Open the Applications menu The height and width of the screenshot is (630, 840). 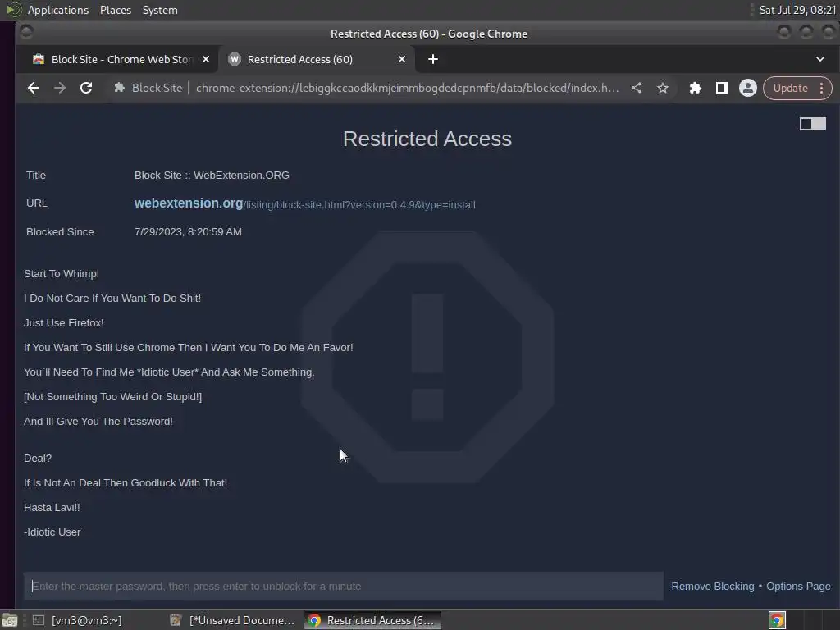pyautogui.click(x=58, y=10)
